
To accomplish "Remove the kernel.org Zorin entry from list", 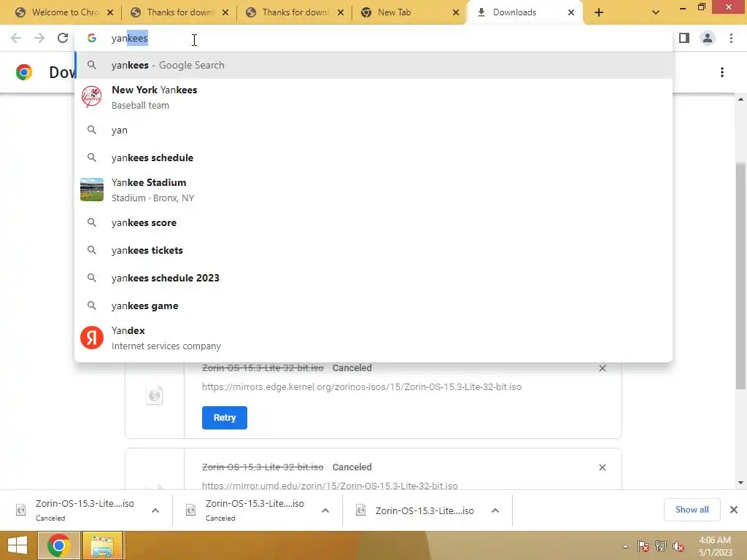I will click(602, 368).
